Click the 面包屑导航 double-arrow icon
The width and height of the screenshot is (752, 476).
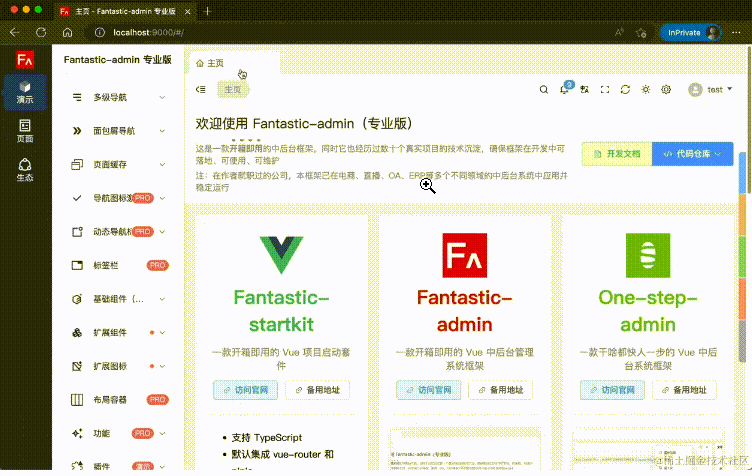[x=77, y=131]
